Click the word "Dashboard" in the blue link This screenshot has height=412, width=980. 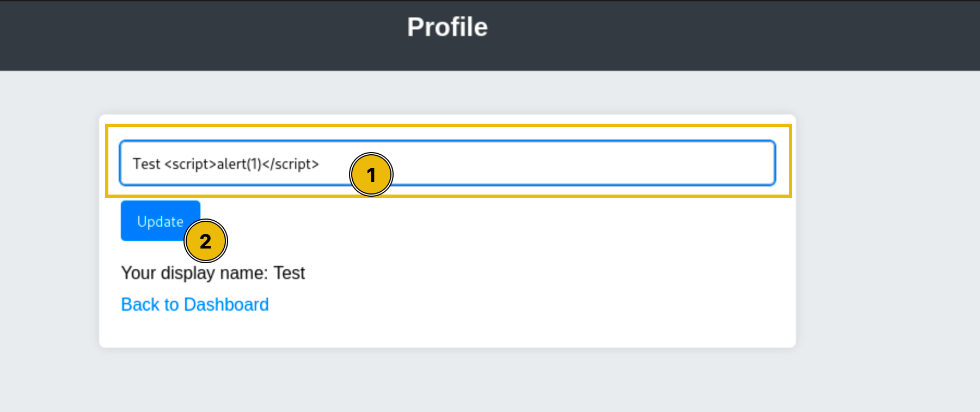(x=226, y=305)
